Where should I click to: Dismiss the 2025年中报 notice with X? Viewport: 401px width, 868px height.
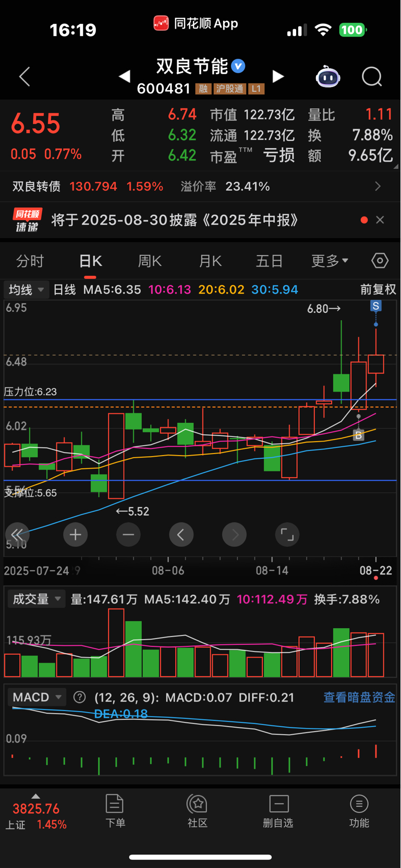tap(380, 220)
